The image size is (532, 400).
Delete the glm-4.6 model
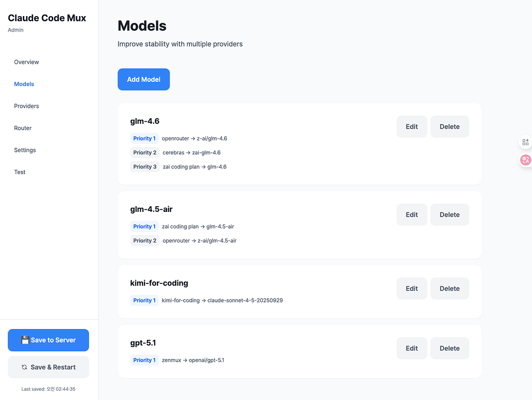click(449, 126)
